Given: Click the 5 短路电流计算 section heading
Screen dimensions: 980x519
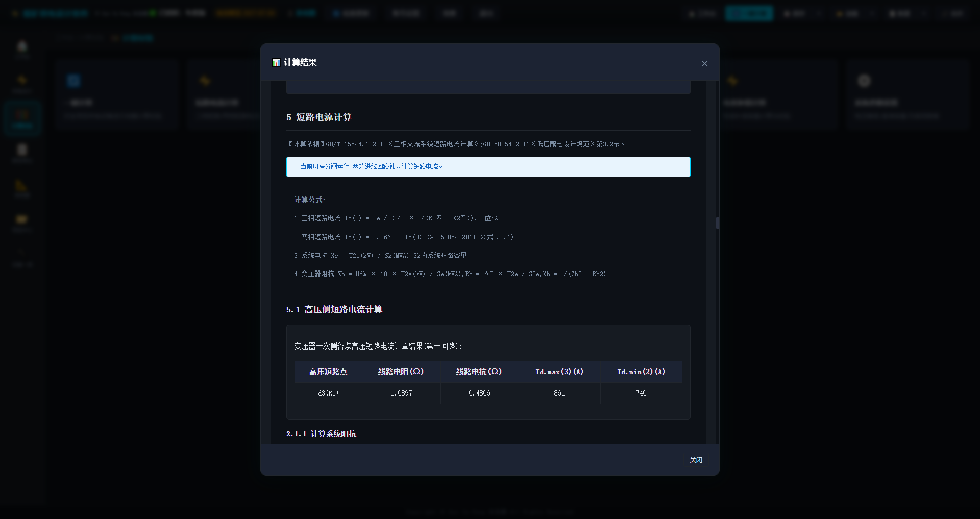Looking at the screenshot, I should point(319,117).
